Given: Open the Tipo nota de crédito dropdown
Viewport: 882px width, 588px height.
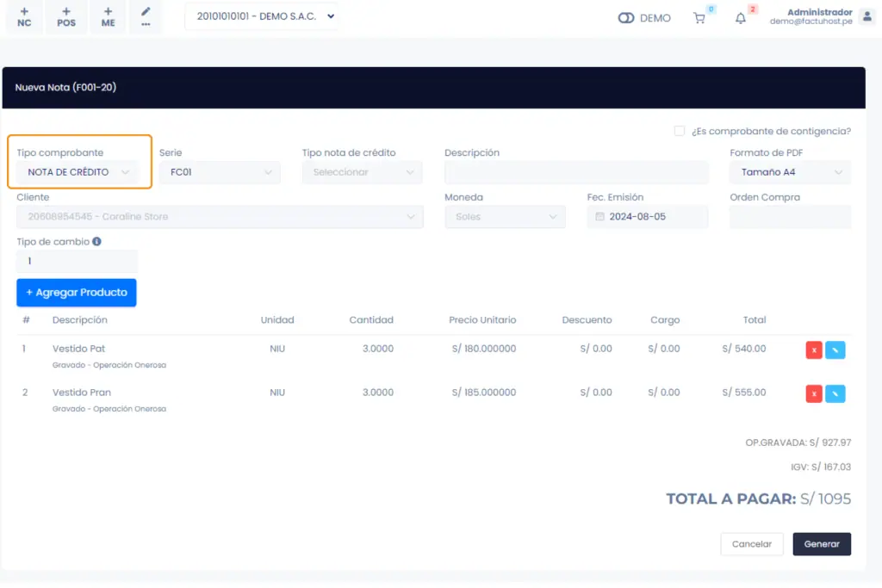Looking at the screenshot, I should 363,172.
